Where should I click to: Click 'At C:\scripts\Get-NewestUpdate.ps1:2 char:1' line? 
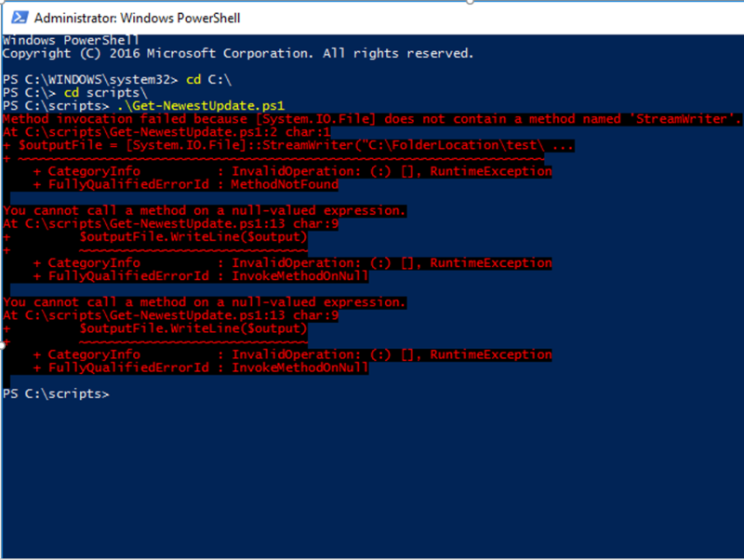coord(166,131)
